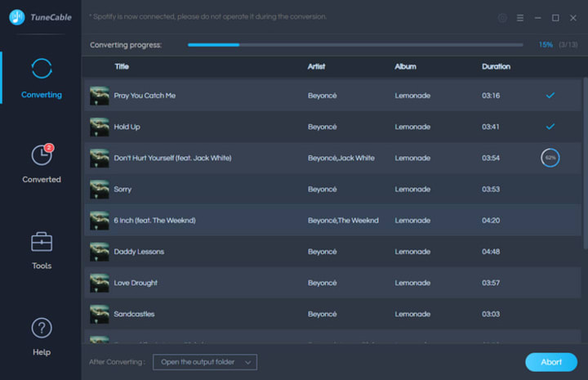Image resolution: width=588 pixels, height=380 pixels.
Task: Click the TuneCable logo icon
Action: [x=17, y=17]
